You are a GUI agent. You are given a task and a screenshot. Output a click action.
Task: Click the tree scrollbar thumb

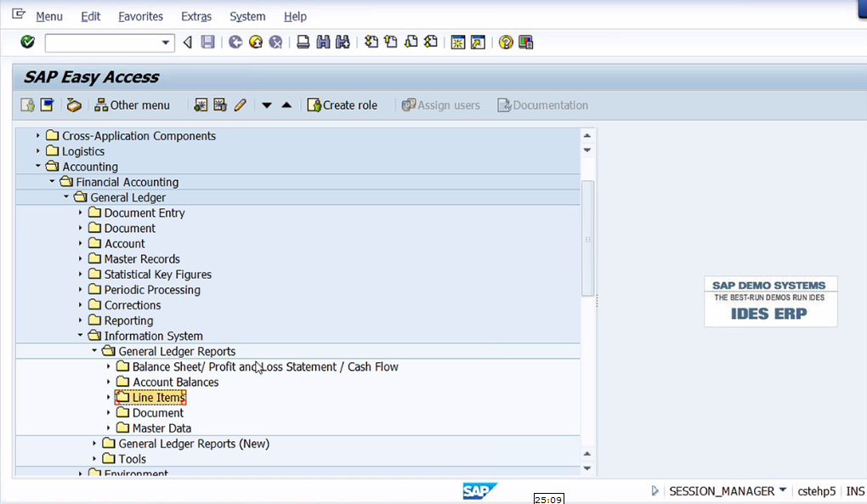tap(587, 238)
